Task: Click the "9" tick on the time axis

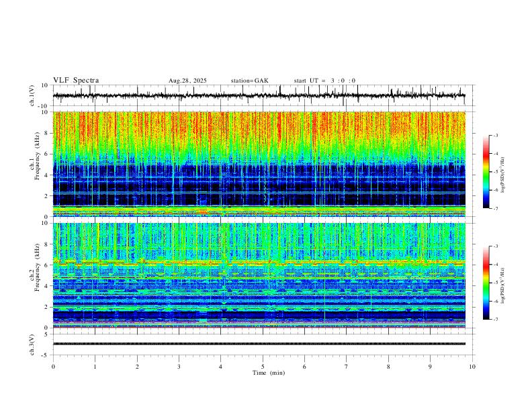Action: (430, 367)
